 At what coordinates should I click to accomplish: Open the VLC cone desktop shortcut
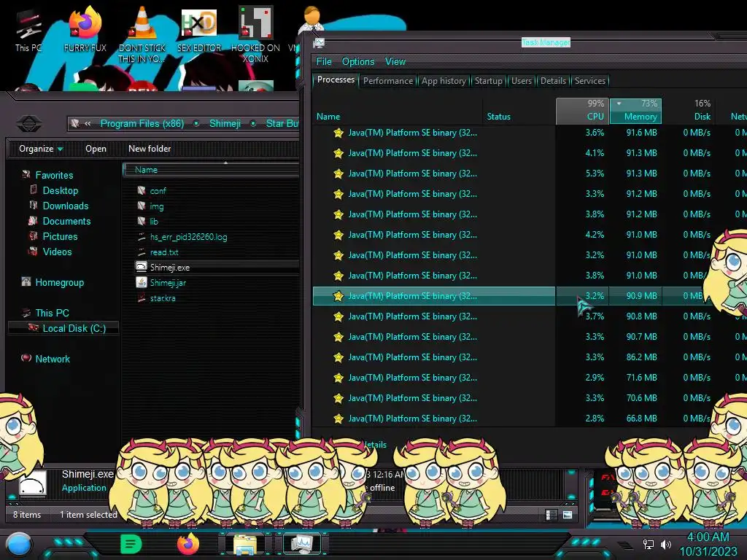coord(142,34)
